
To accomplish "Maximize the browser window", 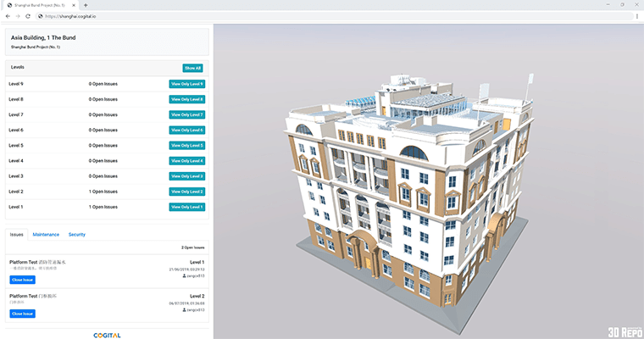I will (622, 4).
